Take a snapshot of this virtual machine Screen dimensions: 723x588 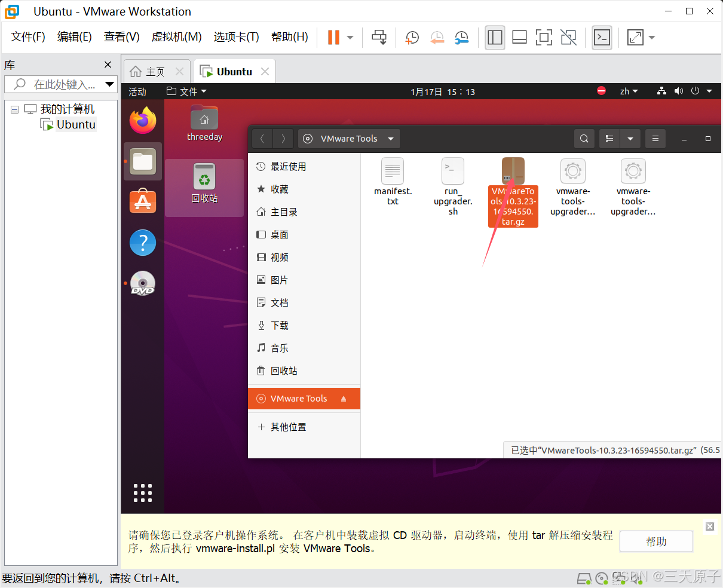[x=411, y=37]
